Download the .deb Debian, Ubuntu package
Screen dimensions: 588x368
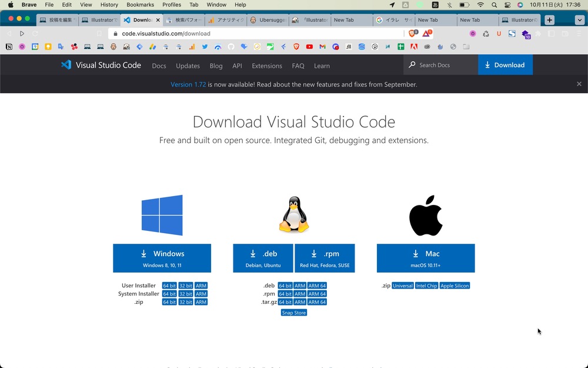click(263, 258)
